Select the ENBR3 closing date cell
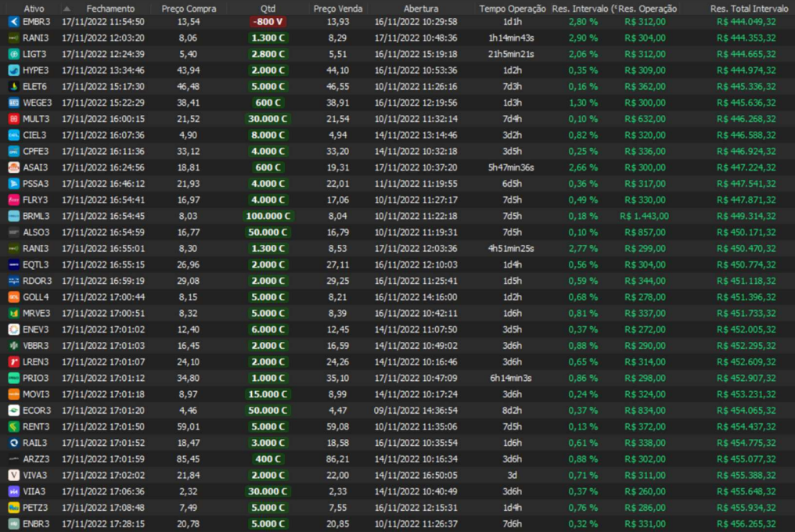 [103, 523]
